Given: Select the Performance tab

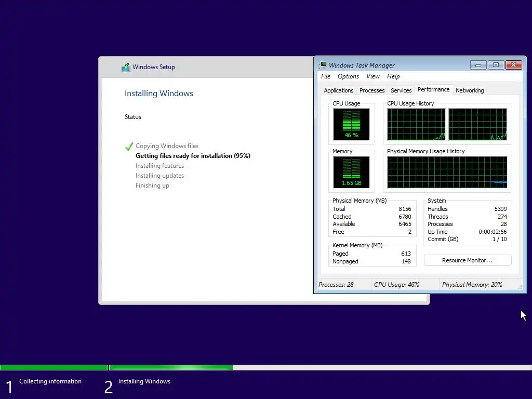Looking at the screenshot, I should coord(434,89).
